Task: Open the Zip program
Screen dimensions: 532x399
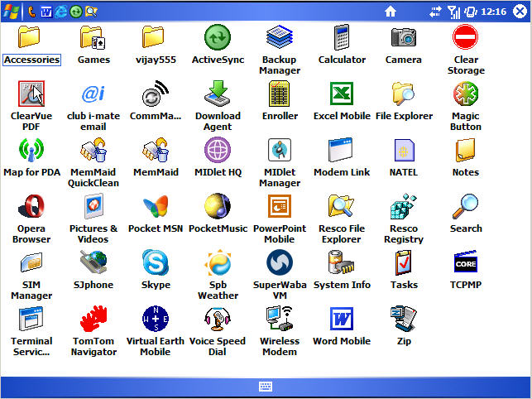Action: pyautogui.click(x=404, y=326)
